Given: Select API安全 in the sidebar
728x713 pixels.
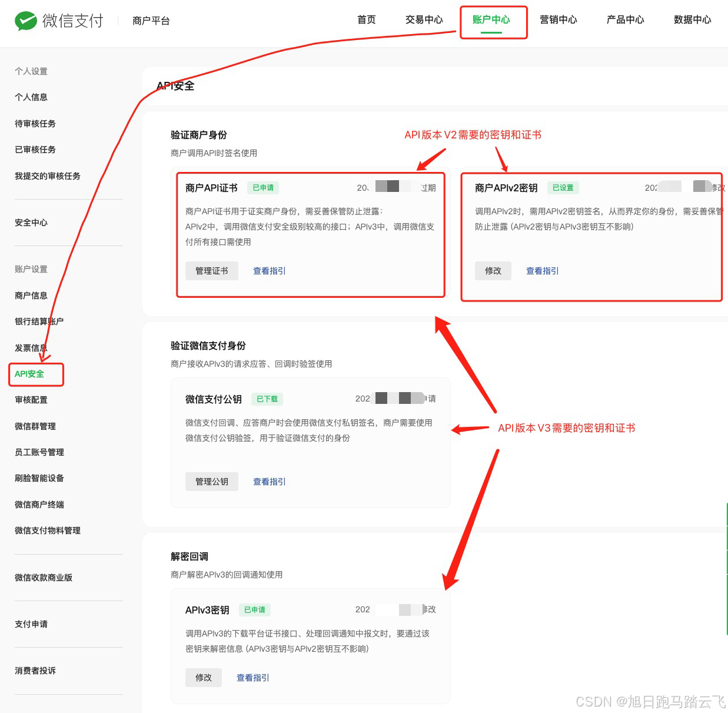Looking at the screenshot, I should coord(29,374).
